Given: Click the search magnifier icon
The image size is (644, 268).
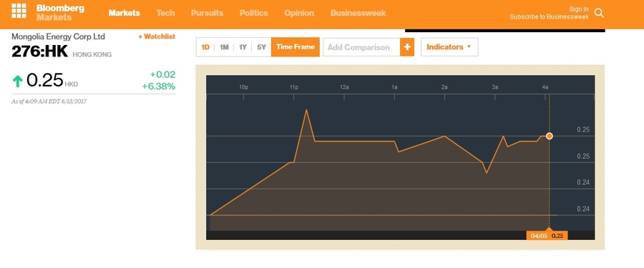Looking at the screenshot, I should [x=599, y=13].
